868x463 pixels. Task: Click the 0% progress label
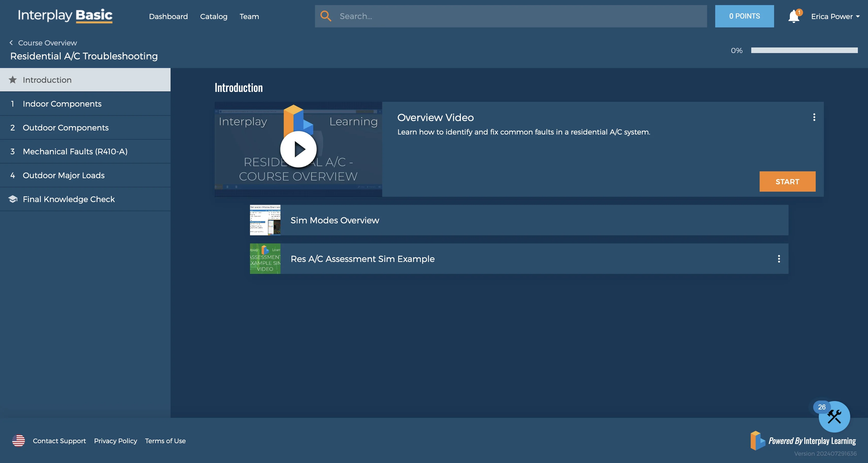point(737,51)
